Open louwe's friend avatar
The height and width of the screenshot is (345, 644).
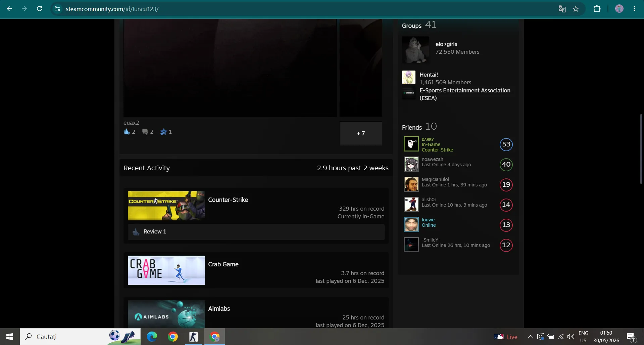pyautogui.click(x=411, y=225)
